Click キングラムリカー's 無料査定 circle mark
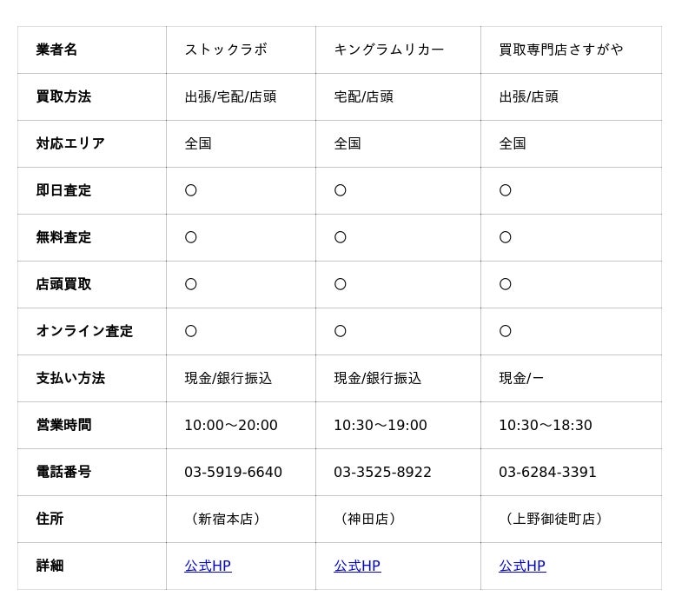Image resolution: width=695 pixels, height=616 pixels. [x=341, y=238]
